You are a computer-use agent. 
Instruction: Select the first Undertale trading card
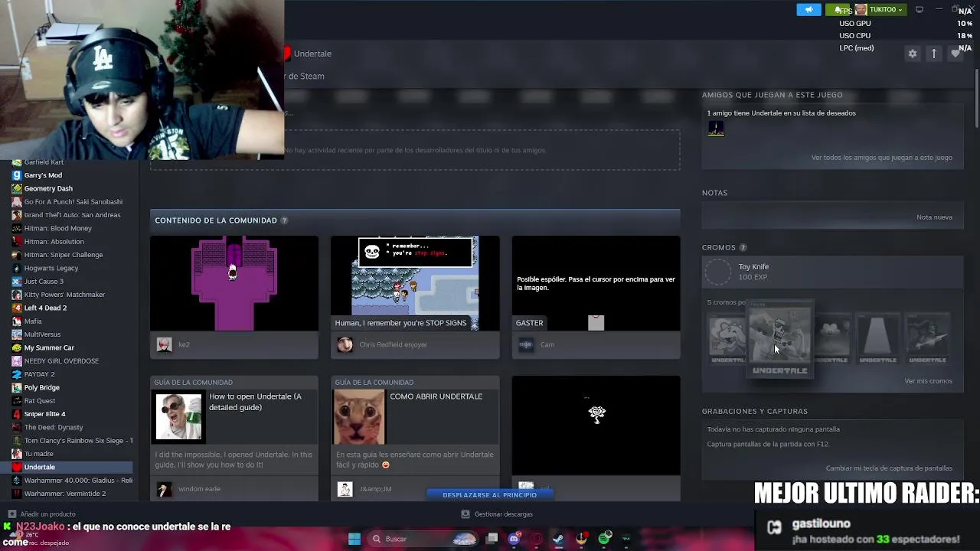tap(726, 338)
